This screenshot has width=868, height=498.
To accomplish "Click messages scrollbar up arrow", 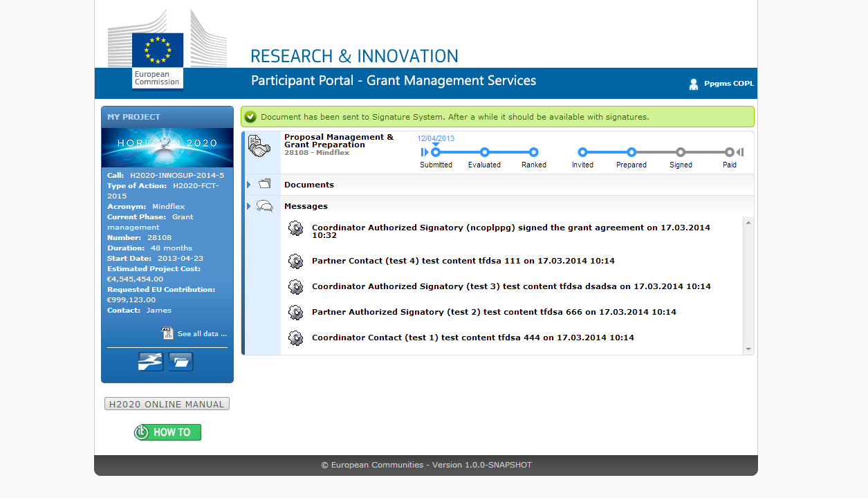I will pyautogui.click(x=748, y=223).
